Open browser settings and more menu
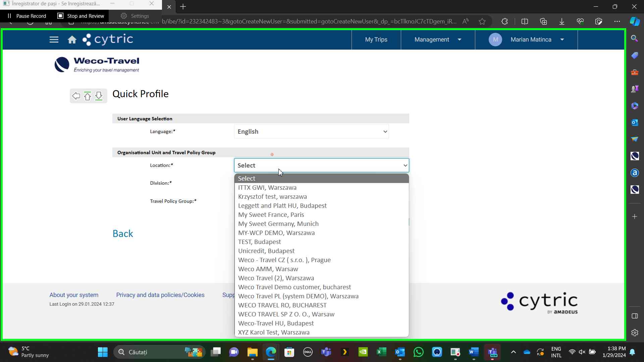The width and height of the screenshot is (644, 362). click(617, 21)
